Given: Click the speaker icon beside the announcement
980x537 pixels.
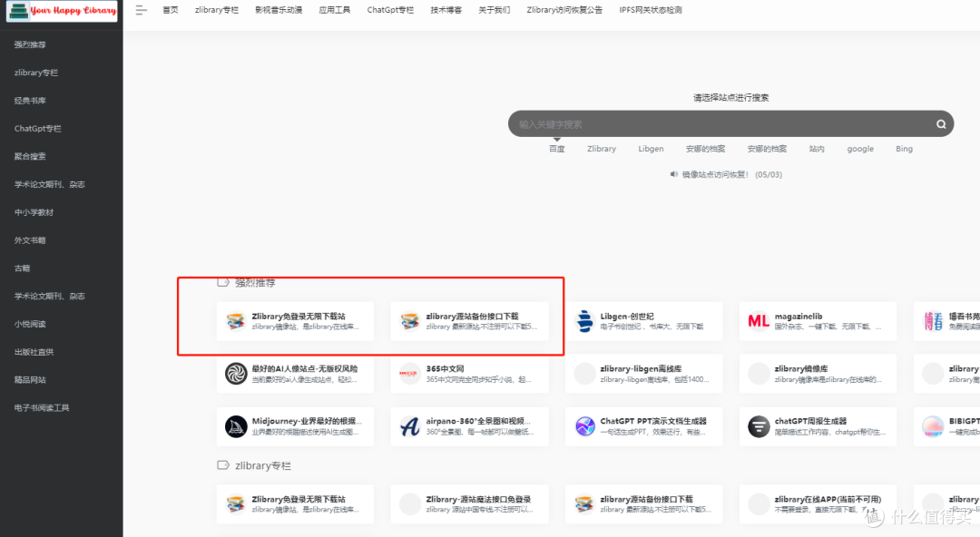Looking at the screenshot, I should tap(673, 174).
